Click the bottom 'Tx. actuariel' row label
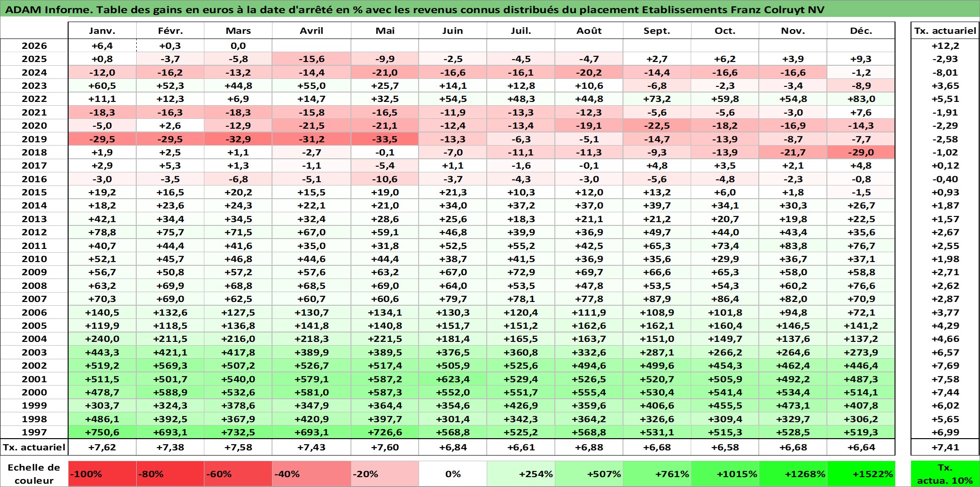The height and width of the screenshot is (487, 980). pyautogui.click(x=34, y=447)
